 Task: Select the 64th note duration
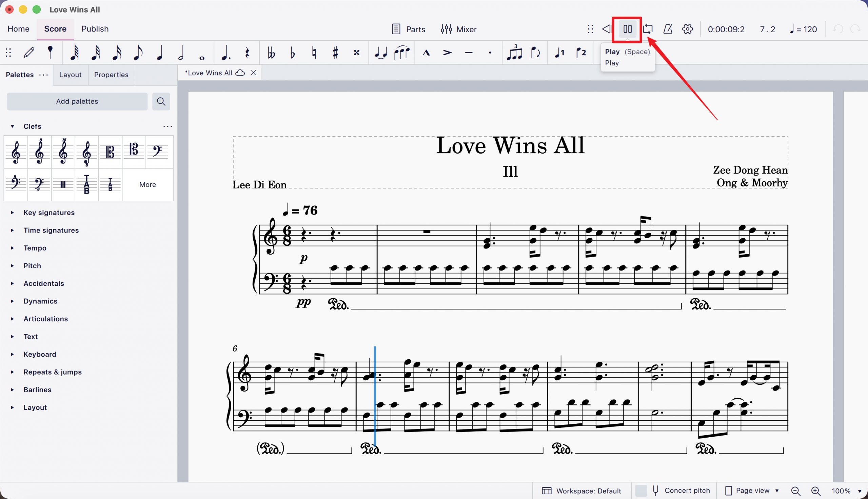click(x=74, y=53)
